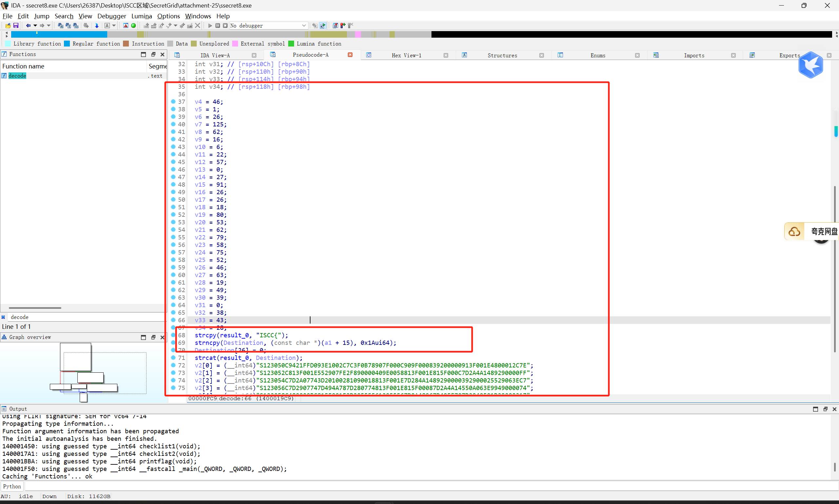
Task: Click the Open file toolbar icon
Action: tap(8, 26)
